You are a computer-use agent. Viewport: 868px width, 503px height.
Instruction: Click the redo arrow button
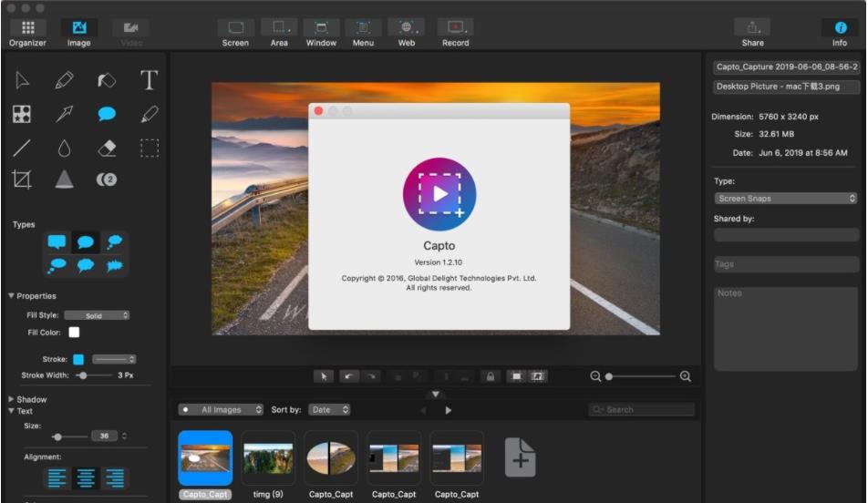(371, 377)
